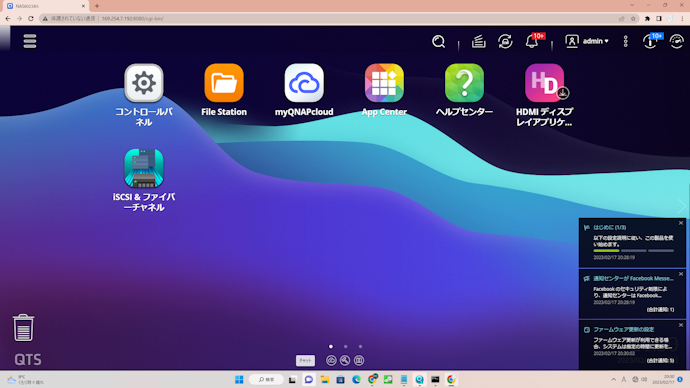Open external devices sync icon in top bar
690x388 pixels.
pos(505,41)
